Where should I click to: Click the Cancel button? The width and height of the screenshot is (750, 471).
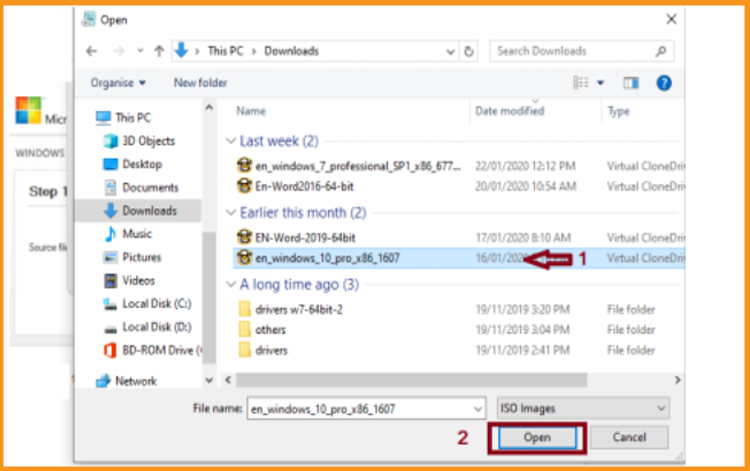coord(629,438)
